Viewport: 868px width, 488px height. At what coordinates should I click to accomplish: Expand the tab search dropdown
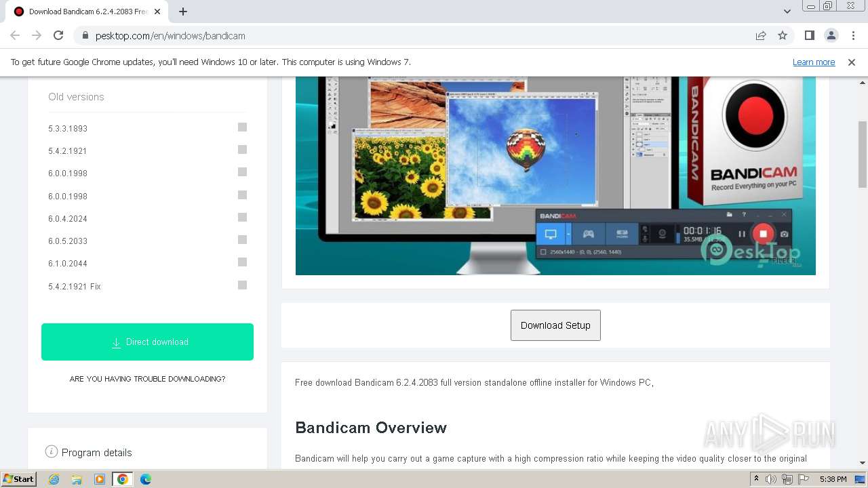click(x=787, y=12)
